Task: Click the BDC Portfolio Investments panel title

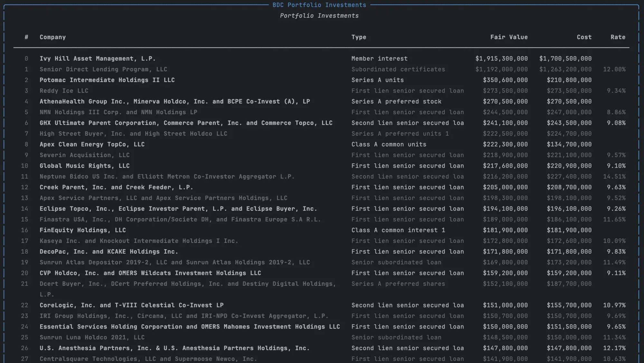Action: [319, 5]
